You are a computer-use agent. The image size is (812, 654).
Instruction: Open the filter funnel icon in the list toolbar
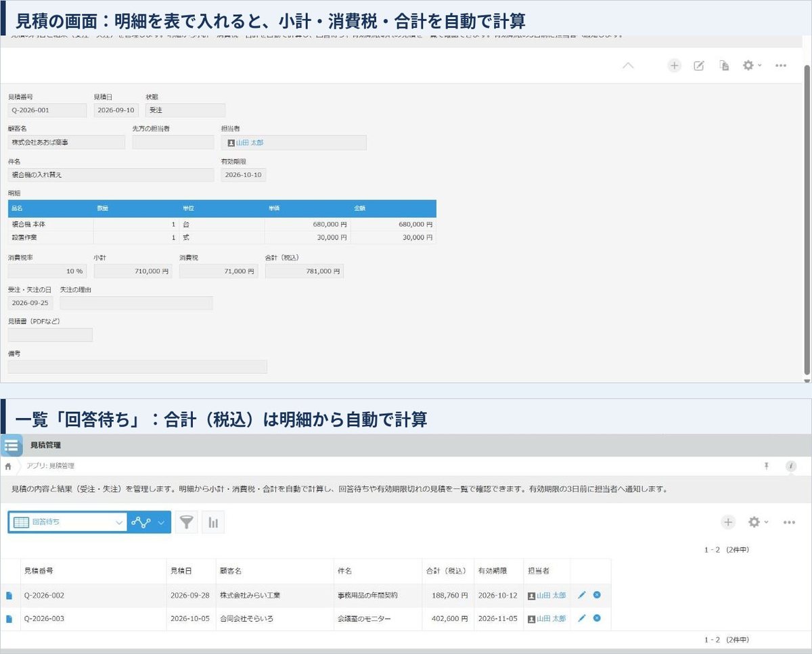tap(187, 522)
